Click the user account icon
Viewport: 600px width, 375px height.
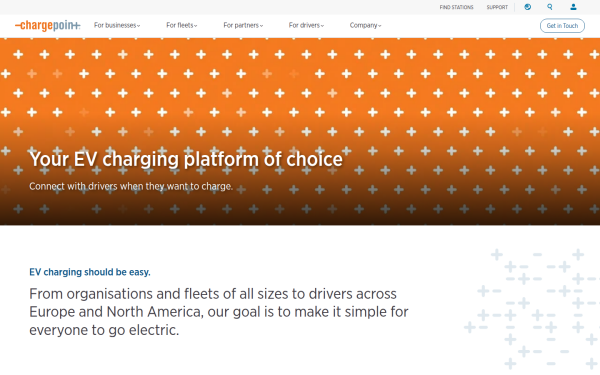coord(573,7)
